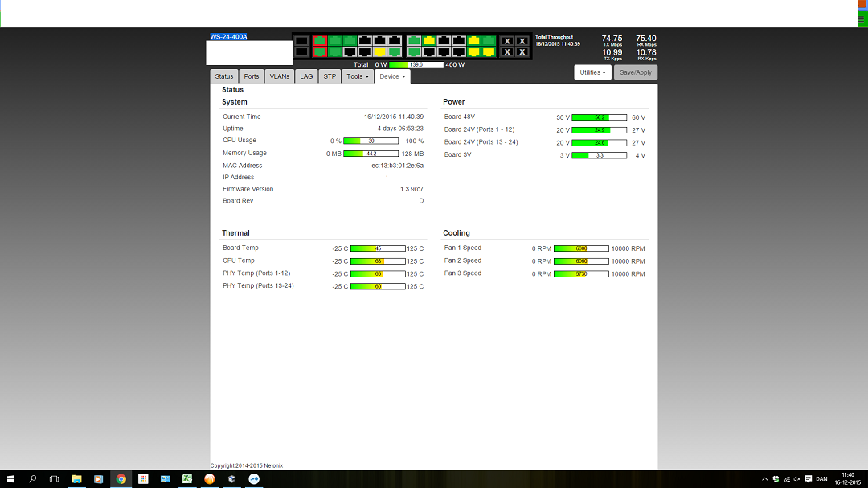
Task: Open the STP tab
Action: coord(330,76)
